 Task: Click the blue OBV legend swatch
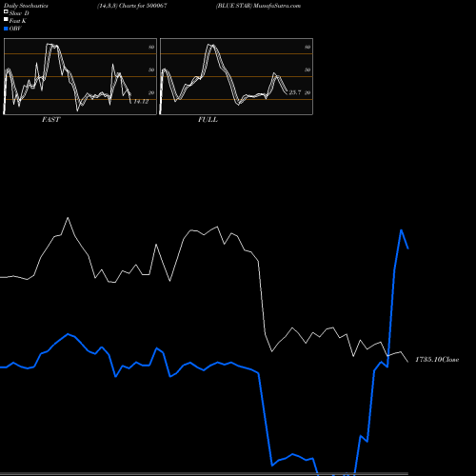tap(6, 29)
